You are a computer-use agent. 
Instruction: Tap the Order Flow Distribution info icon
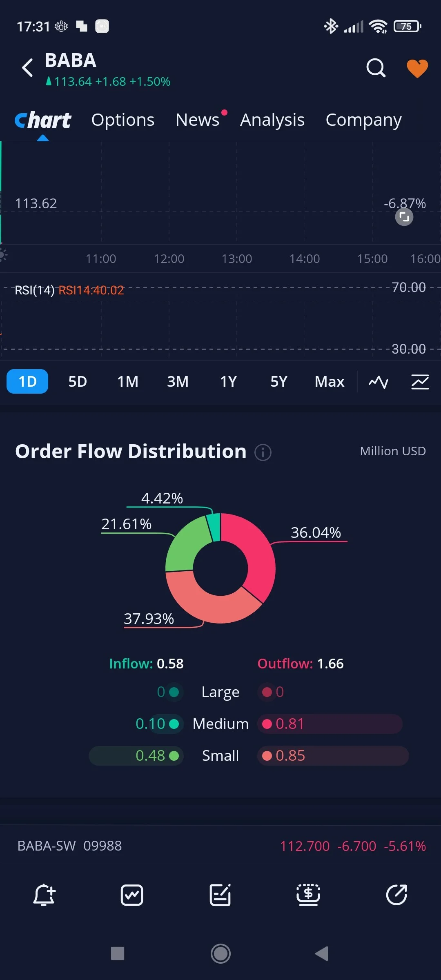click(x=263, y=452)
